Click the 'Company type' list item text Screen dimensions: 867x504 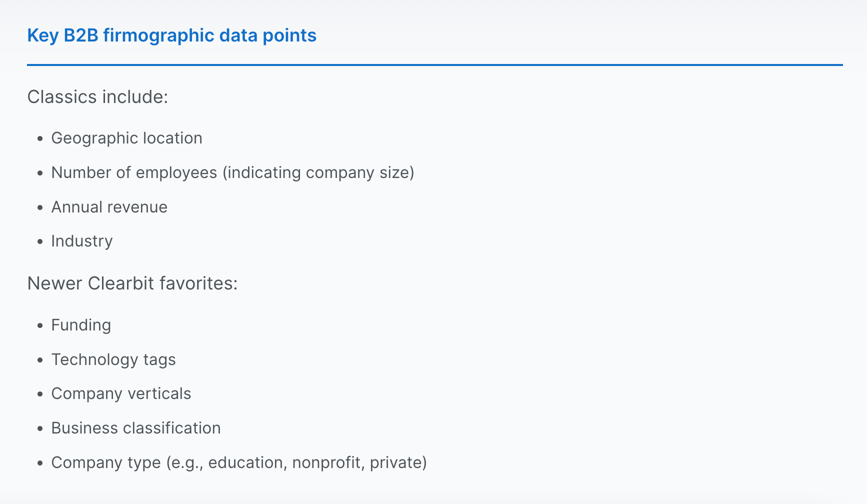(x=239, y=462)
